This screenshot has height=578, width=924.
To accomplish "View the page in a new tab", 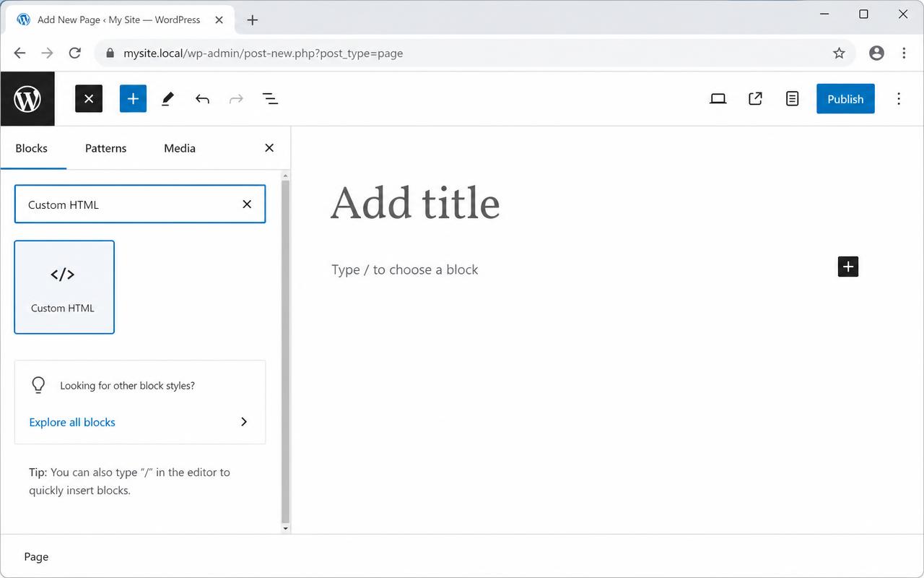I will click(755, 99).
